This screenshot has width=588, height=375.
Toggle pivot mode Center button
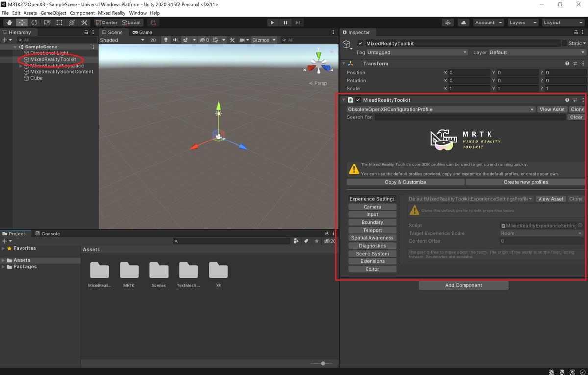point(107,23)
